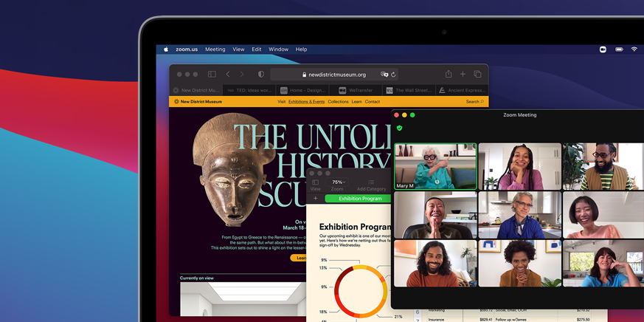The height and width of the screenshot is (322, 644).
Task: Select long-haired man in rust sweater tile
Action: [x=435, y=264]
